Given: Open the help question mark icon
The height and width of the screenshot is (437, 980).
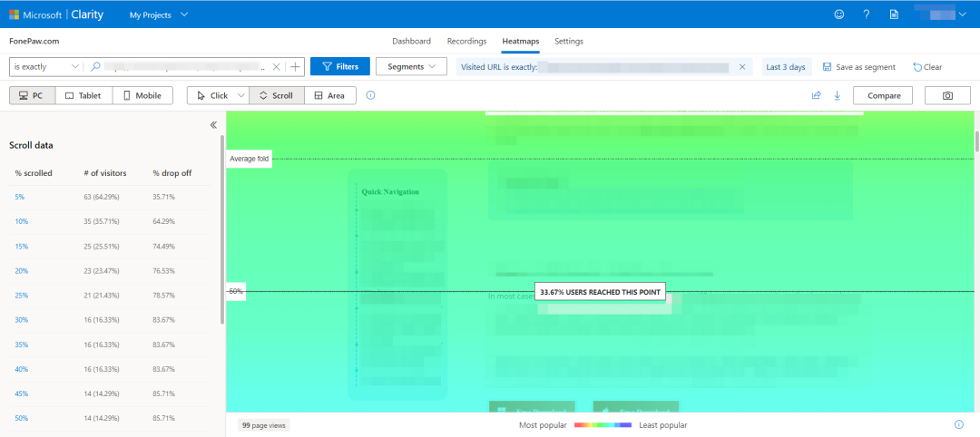Looking at the screenshot, I should 867,15.
